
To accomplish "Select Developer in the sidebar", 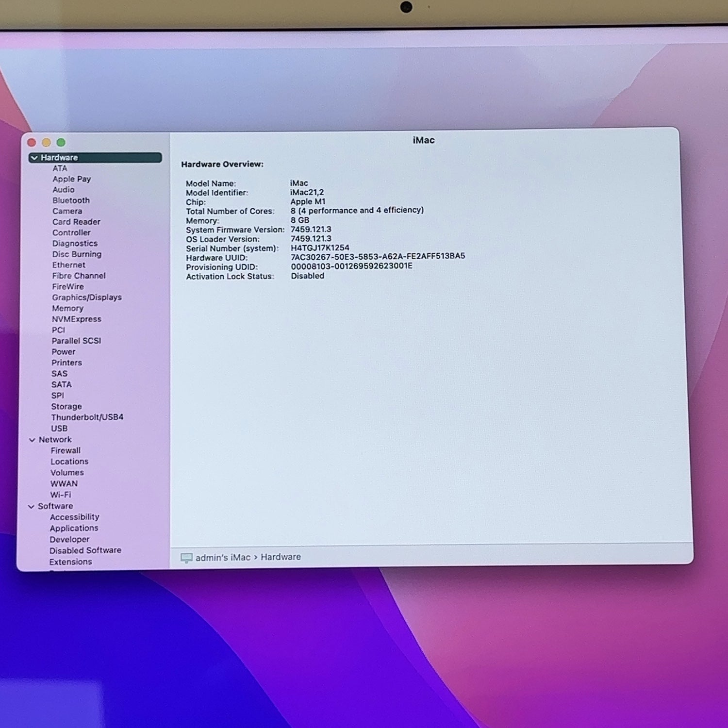I will [69, 540].
